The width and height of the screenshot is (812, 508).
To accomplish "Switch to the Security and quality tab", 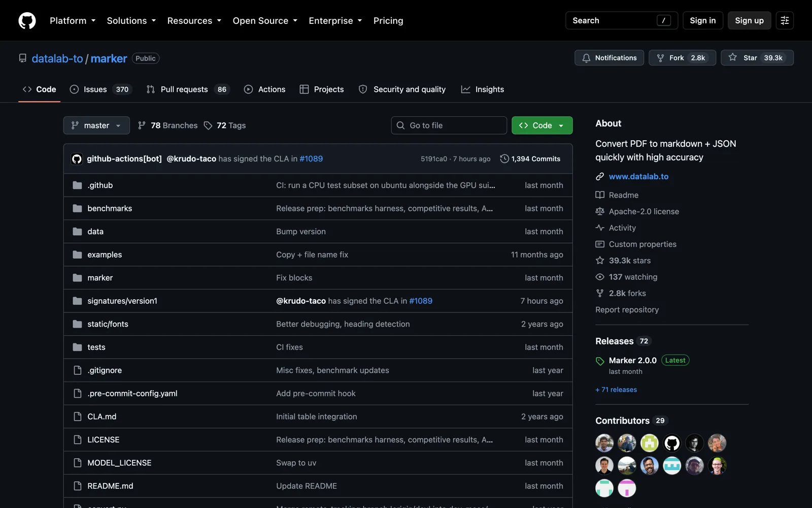I will point(402,89).
